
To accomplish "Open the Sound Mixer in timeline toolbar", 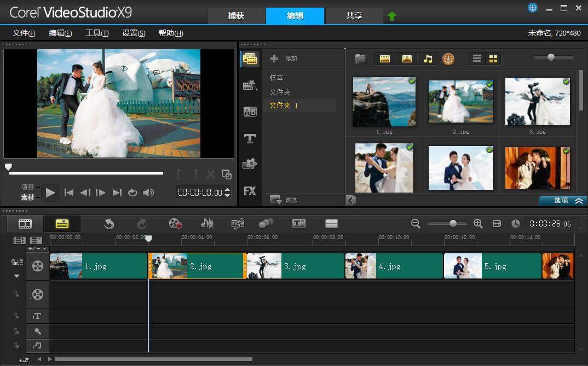I will [207, 223].
